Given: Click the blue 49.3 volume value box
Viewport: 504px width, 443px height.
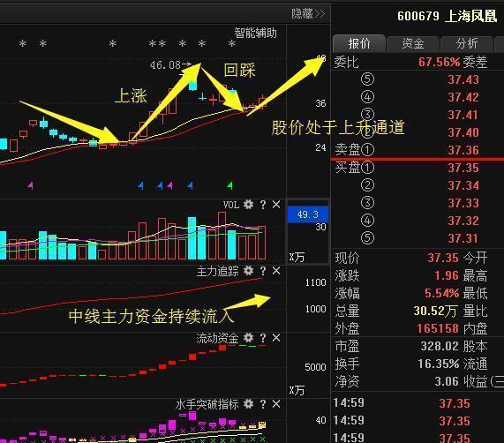Looking at the screenshot, I should coord(307,214).
